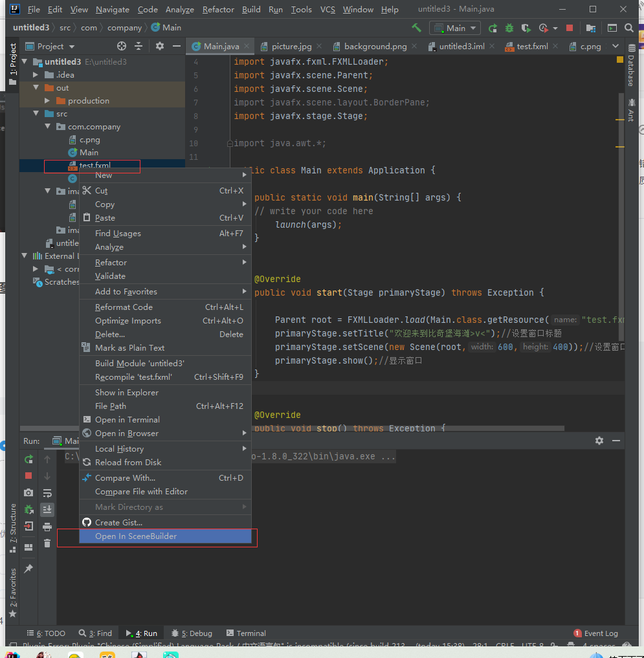
Task: Toggle soft-wrap in the Run console
Action: (x=47, y=493)
